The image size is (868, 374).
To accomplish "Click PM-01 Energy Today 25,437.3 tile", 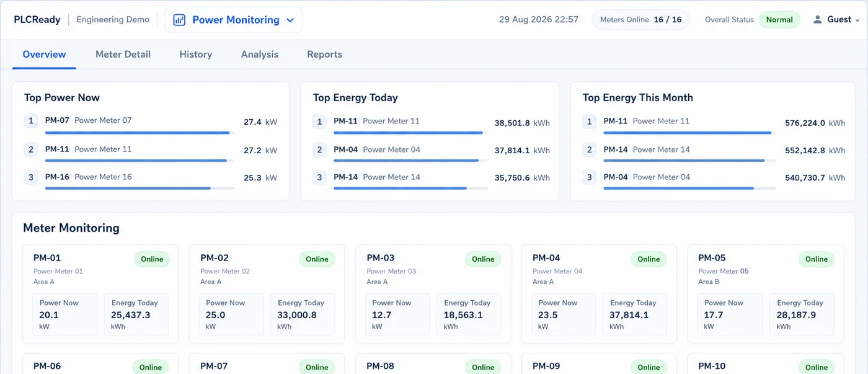I will [x=136, y=314].
